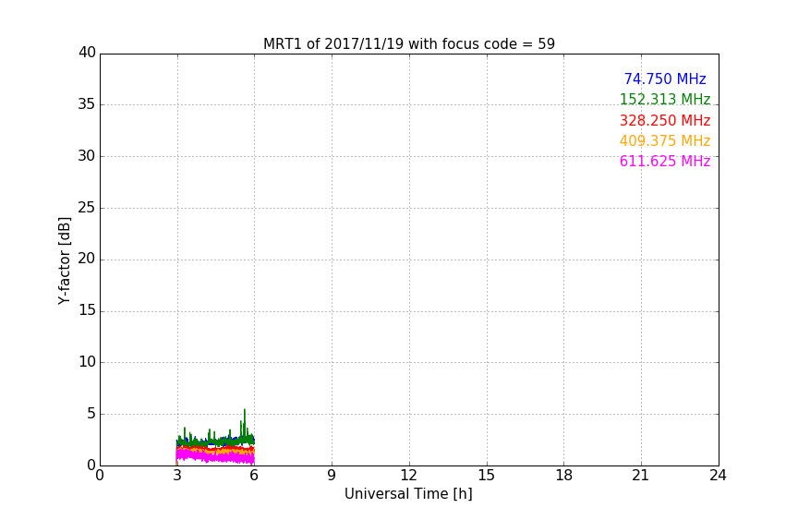
Task: Click the x-axis tick label 6
Action: click(254, 476)
